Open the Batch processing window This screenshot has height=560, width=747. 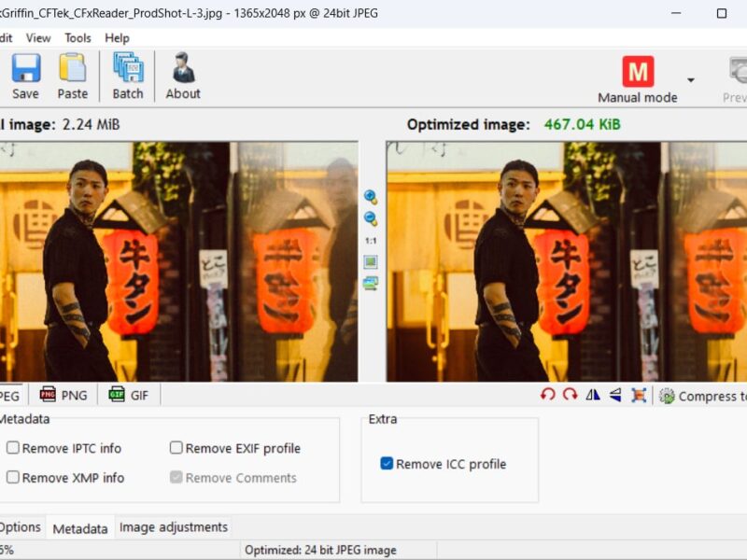(x=127, y=75)
